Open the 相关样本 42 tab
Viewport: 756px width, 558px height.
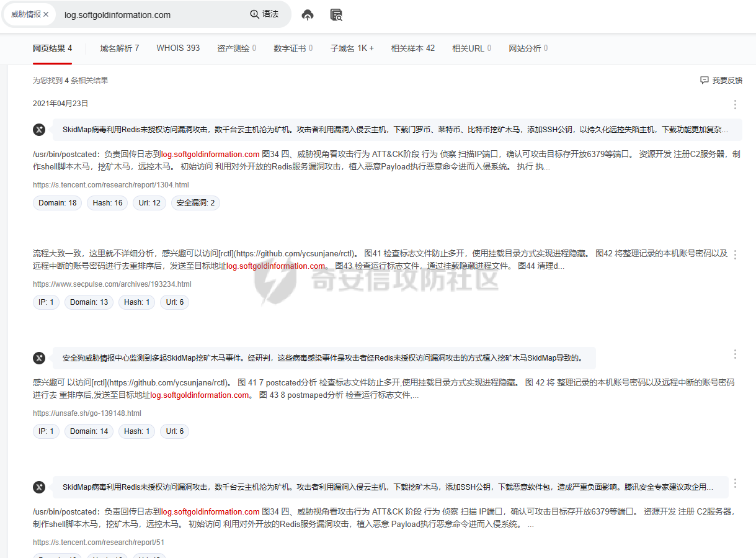[x=413, y=48]
